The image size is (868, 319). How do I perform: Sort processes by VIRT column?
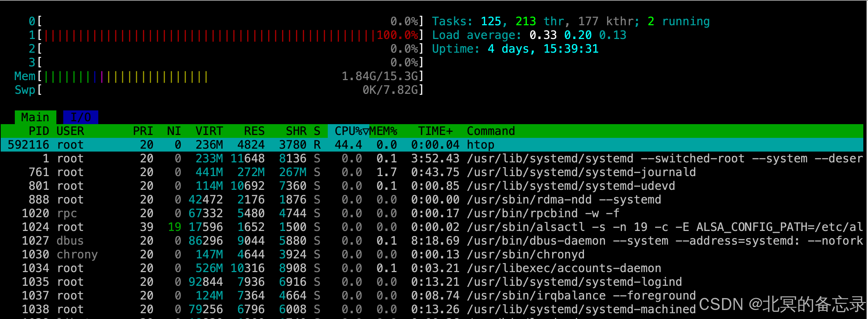[209, 131]
